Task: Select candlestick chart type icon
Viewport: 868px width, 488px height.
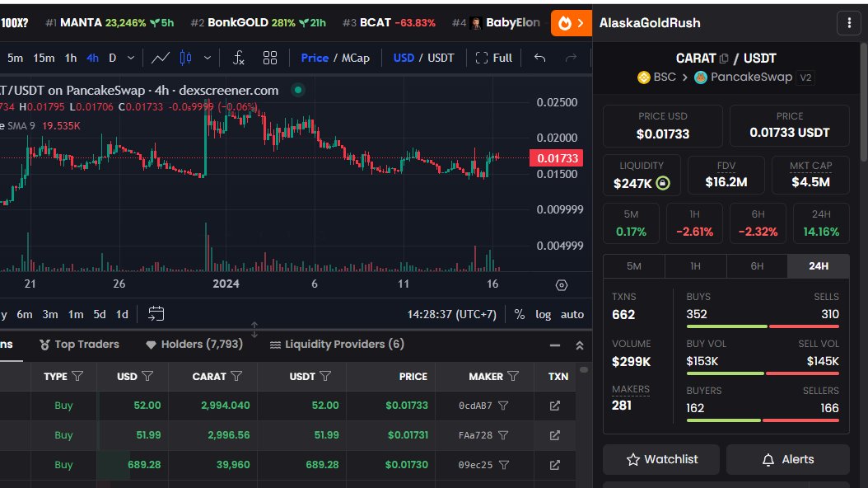Action: tap(186, 58)
